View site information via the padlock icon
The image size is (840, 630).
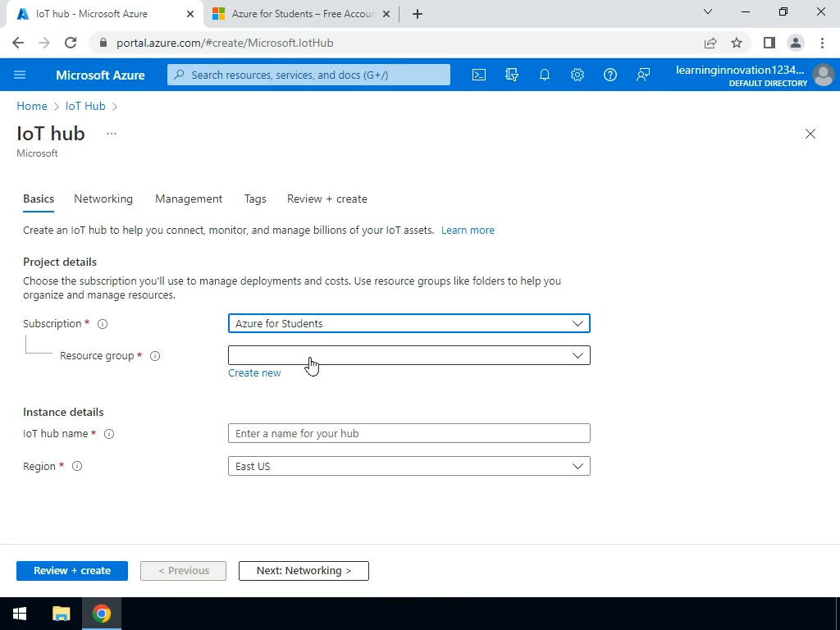click(103, 43)
